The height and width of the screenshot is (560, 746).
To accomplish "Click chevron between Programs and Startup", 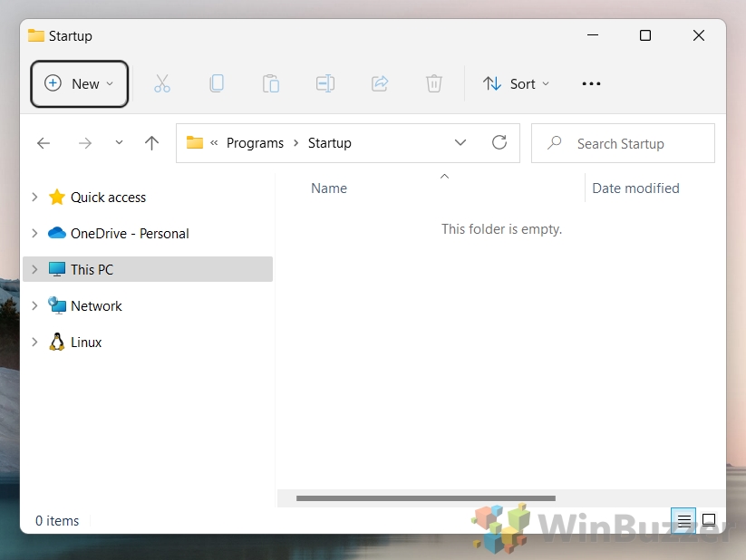I will (295, 143).
